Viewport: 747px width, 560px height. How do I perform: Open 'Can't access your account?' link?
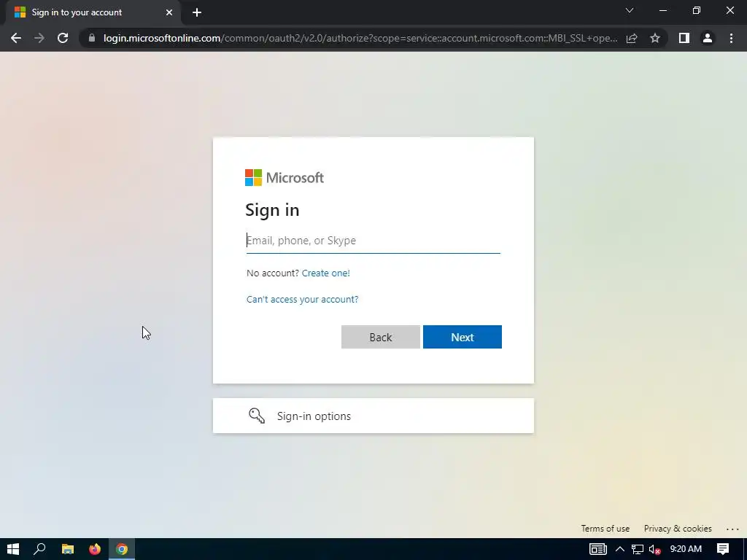(x=303, y=299)
